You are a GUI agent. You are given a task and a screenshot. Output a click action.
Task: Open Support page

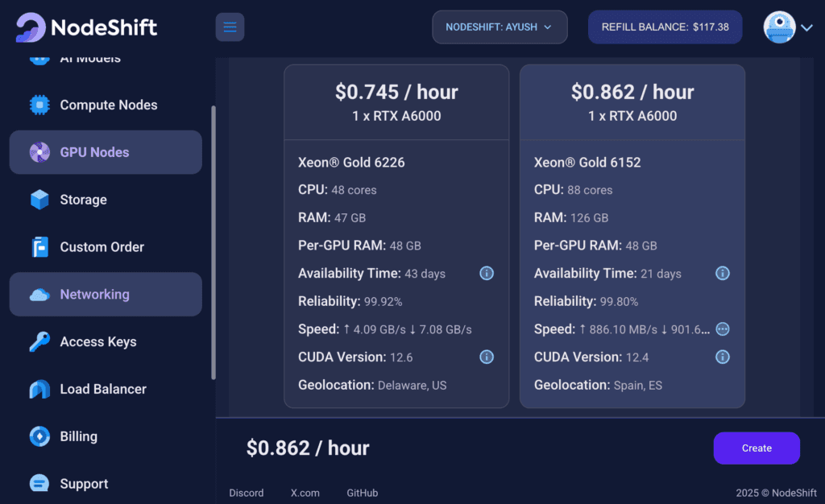point(106,484)
